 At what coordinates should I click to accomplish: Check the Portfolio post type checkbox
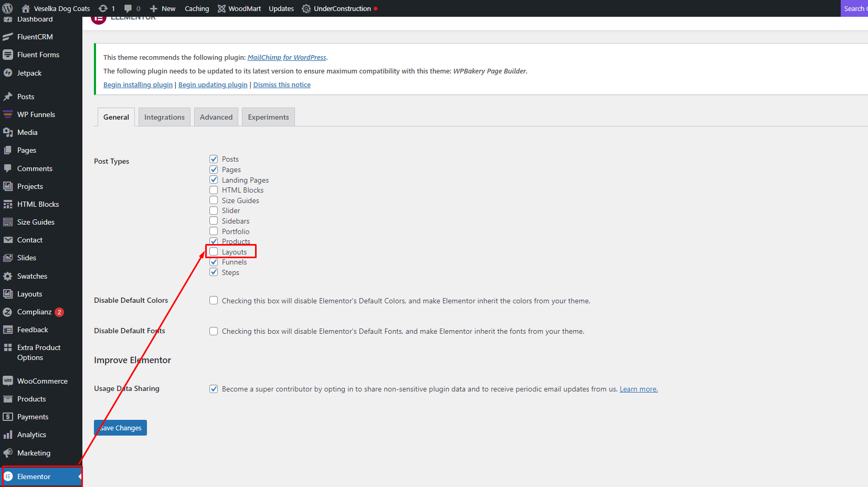point(214,231)
